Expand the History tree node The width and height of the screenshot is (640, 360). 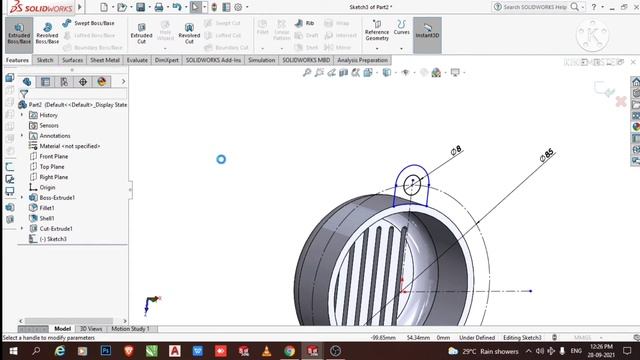[x=22, y=115]
